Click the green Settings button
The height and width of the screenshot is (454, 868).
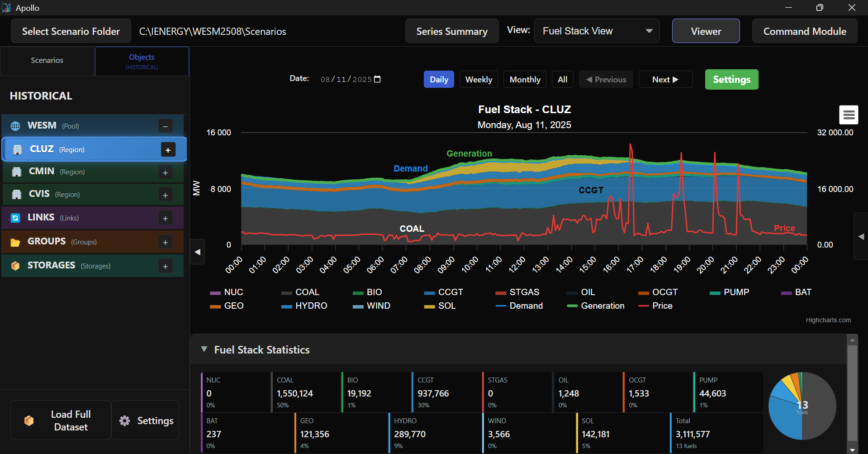pyautogui.click(x=731, y=80)
